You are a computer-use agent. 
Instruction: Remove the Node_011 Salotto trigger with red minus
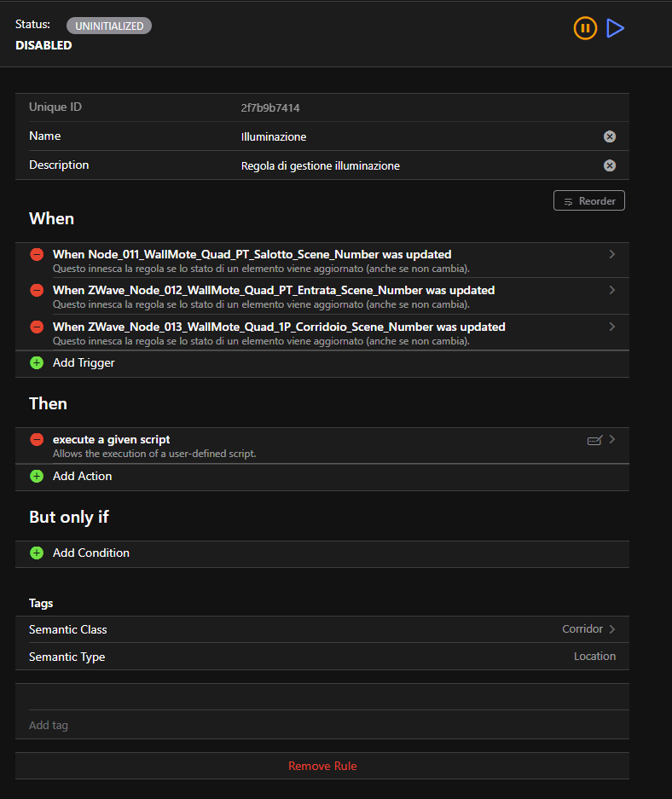click(37, 254)
